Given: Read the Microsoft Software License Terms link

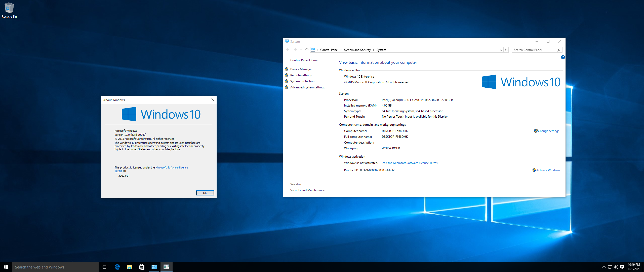Looking at the screenshot, I should pyautogui.click(x=409, y=163).
